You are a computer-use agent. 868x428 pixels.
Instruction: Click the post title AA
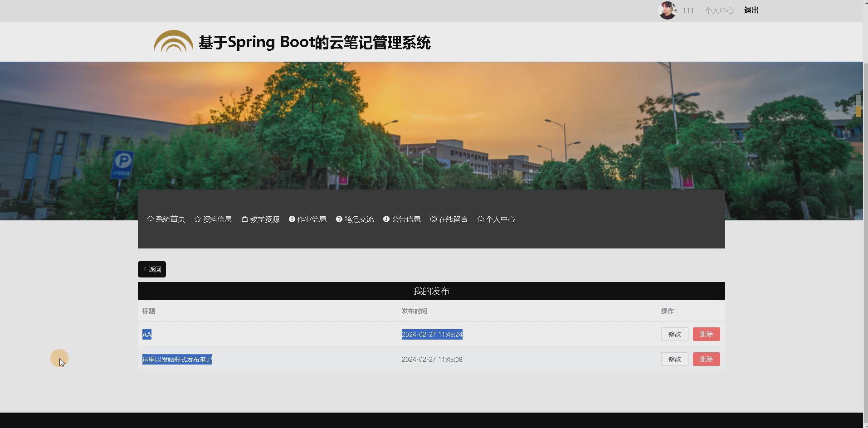pos(147,335)
